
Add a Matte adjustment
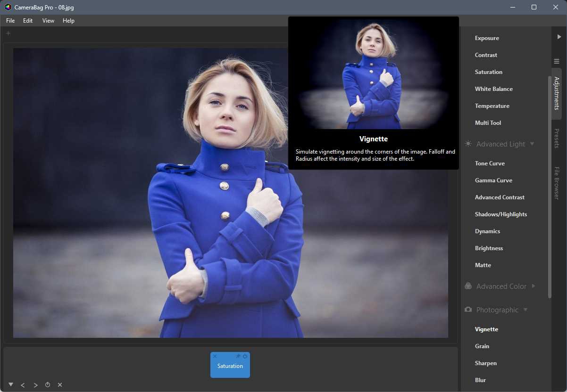(483, 265)
